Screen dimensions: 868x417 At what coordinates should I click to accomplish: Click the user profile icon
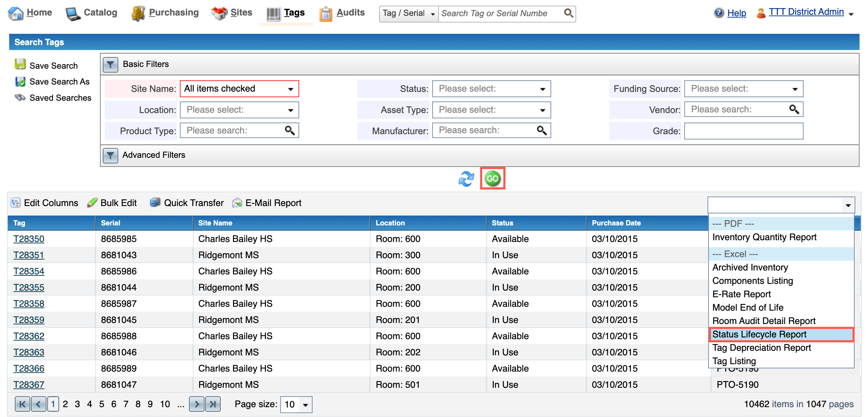[761, 13]
